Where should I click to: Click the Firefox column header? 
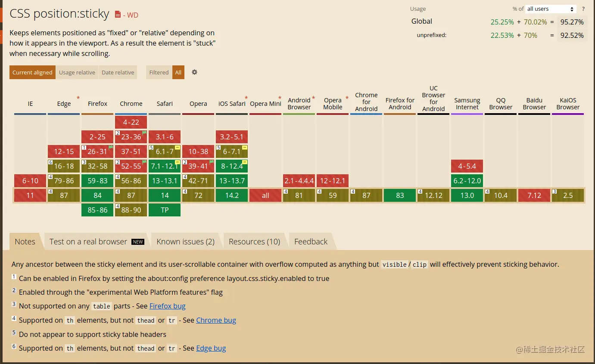97,104
